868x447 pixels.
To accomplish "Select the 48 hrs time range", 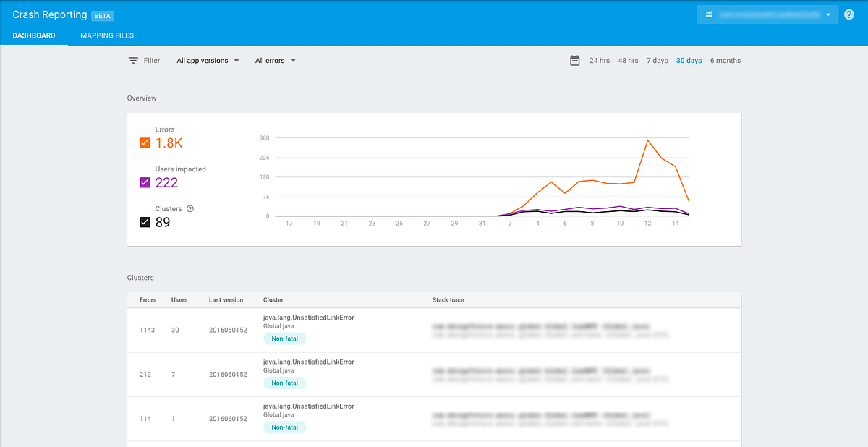I will click(x=628, y=61).
